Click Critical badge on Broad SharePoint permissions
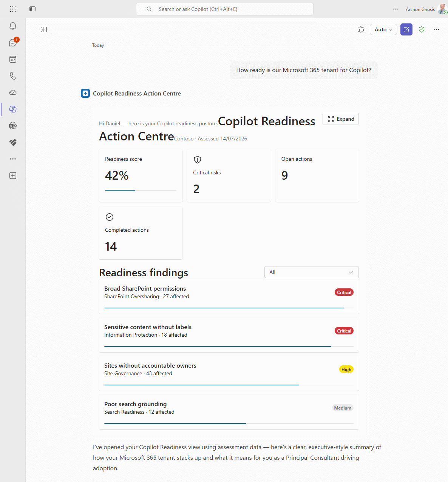 (344, 293)
